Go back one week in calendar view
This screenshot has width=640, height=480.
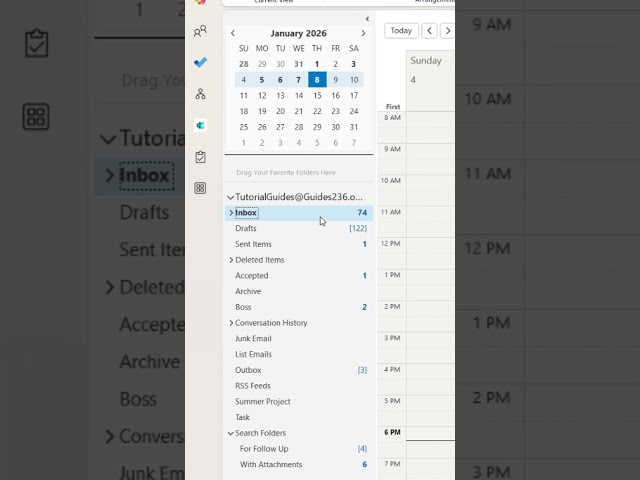coord(429,31)
